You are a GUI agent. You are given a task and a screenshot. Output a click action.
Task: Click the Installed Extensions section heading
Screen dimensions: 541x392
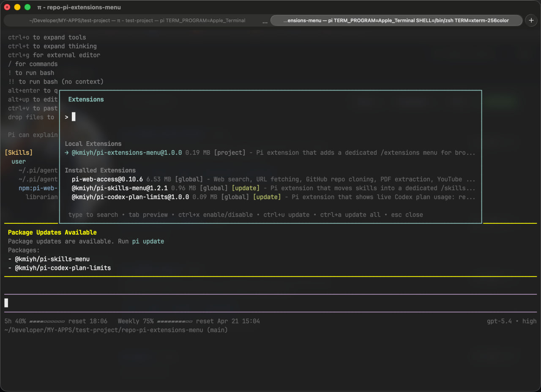pyautogui.click(x=100, y=170)
